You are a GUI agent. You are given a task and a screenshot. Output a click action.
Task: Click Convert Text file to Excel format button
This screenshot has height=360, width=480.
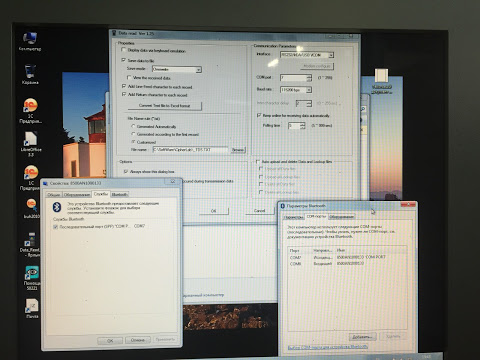coord(165,106)
